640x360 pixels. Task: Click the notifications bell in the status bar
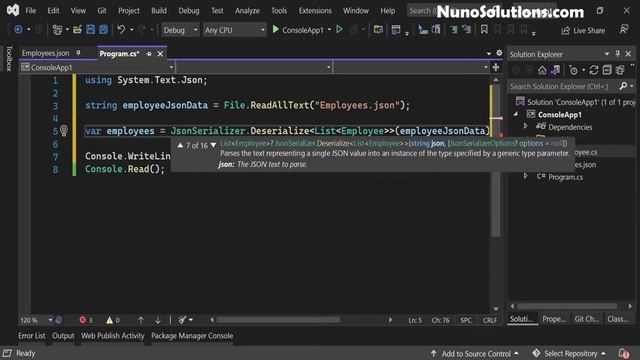pyautogui.click(x=623, y=353)
